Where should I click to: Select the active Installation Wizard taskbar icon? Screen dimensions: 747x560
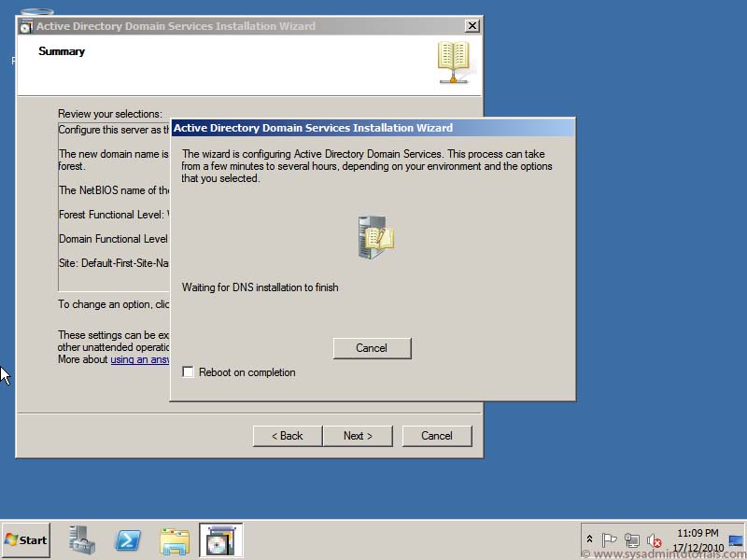click(221, 539)
